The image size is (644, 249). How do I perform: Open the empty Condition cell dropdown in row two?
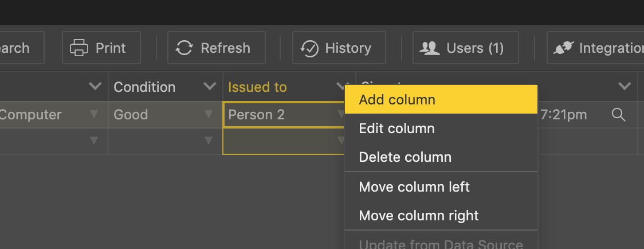tap(209, 142)
